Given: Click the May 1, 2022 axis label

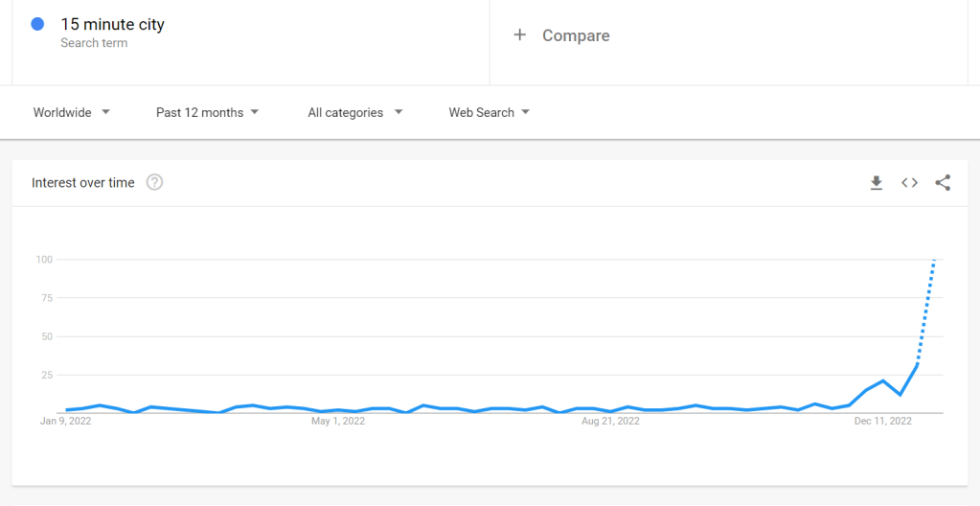Looking at the screenshot, I should 338,421.
